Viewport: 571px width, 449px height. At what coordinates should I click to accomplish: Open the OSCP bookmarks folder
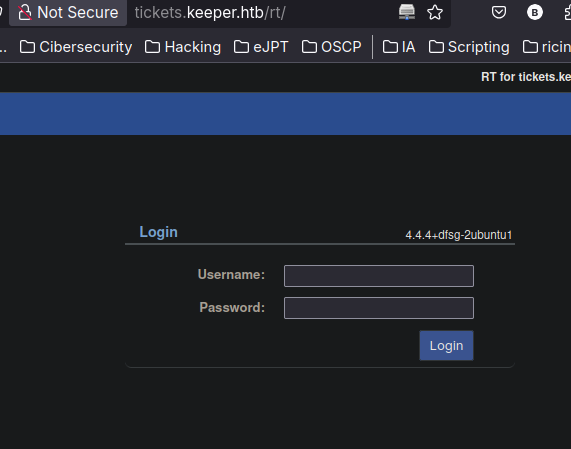332,47
